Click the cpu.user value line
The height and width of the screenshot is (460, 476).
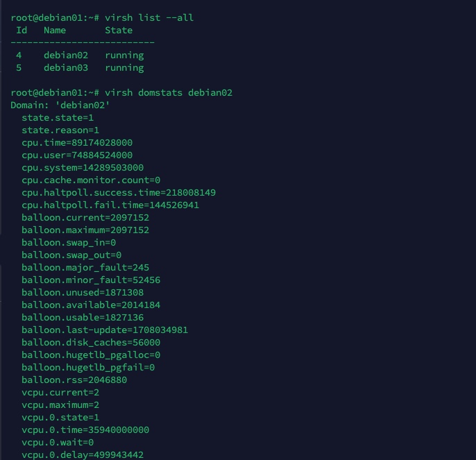coord(77,155)
